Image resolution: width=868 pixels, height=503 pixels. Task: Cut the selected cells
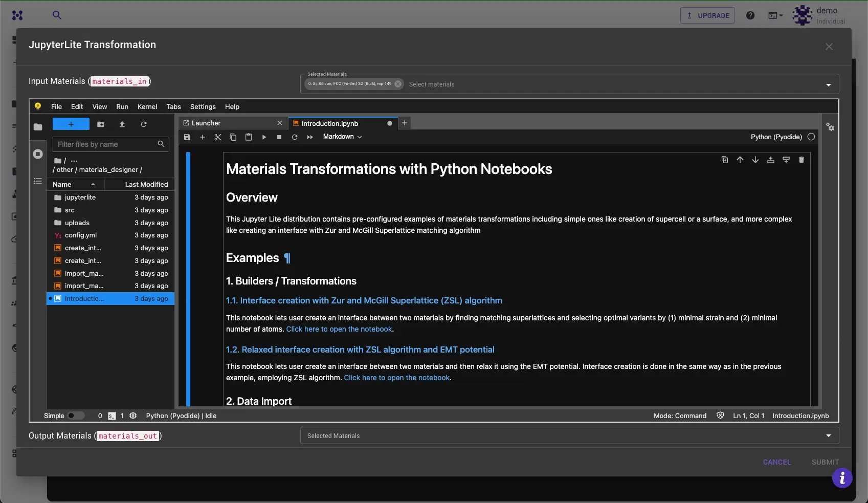[x=218, y=137]
